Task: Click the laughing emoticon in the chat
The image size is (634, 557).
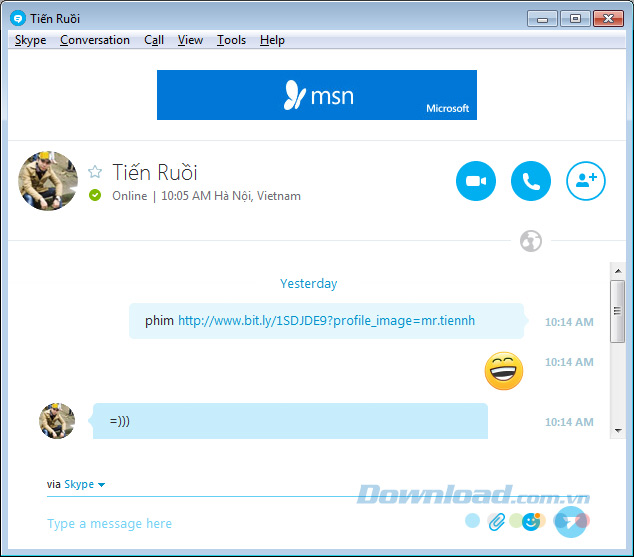Action: (x=503, y=371)
